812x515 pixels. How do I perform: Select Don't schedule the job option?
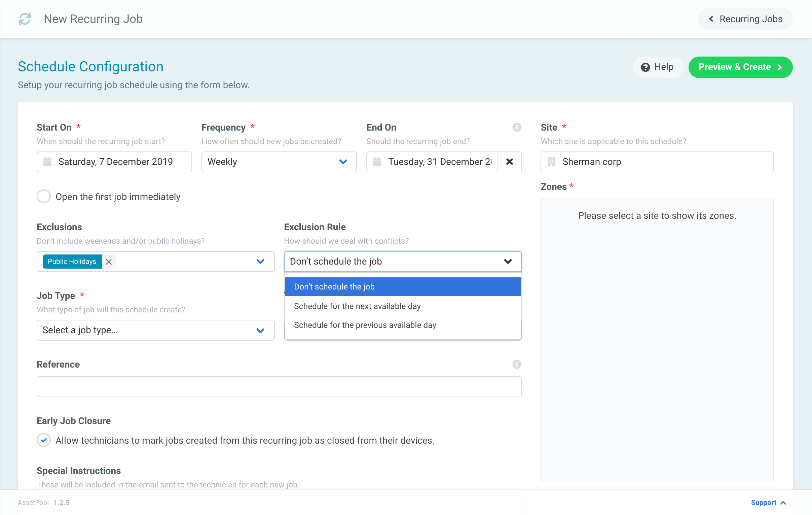(403, 286)
